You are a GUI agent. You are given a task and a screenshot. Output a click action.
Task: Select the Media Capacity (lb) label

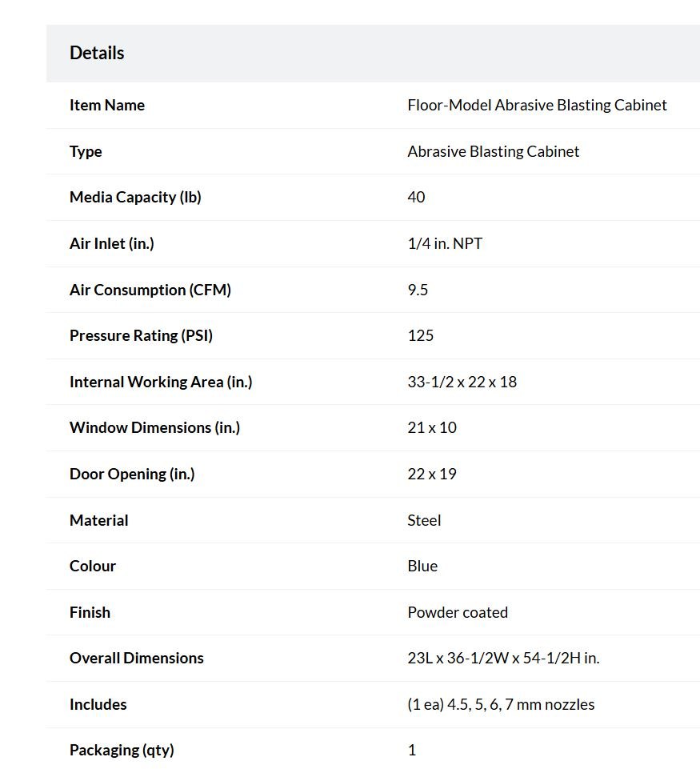tap(135, 197)
